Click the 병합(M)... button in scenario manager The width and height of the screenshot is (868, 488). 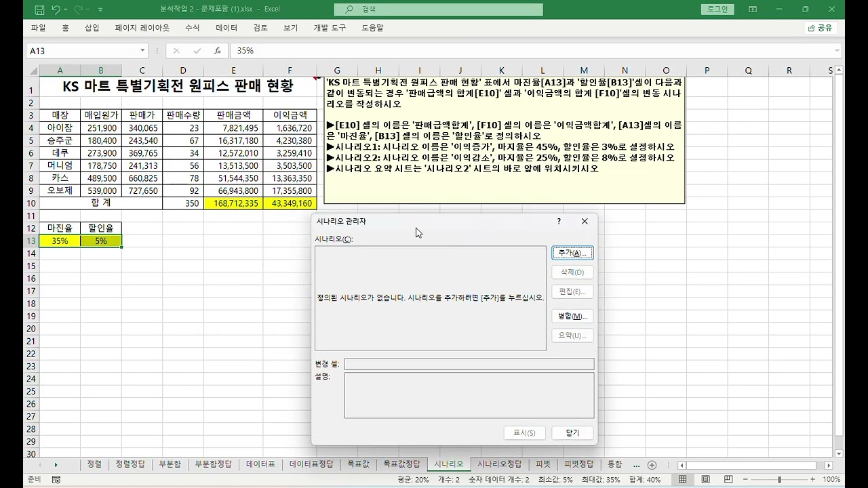point(573,316)
